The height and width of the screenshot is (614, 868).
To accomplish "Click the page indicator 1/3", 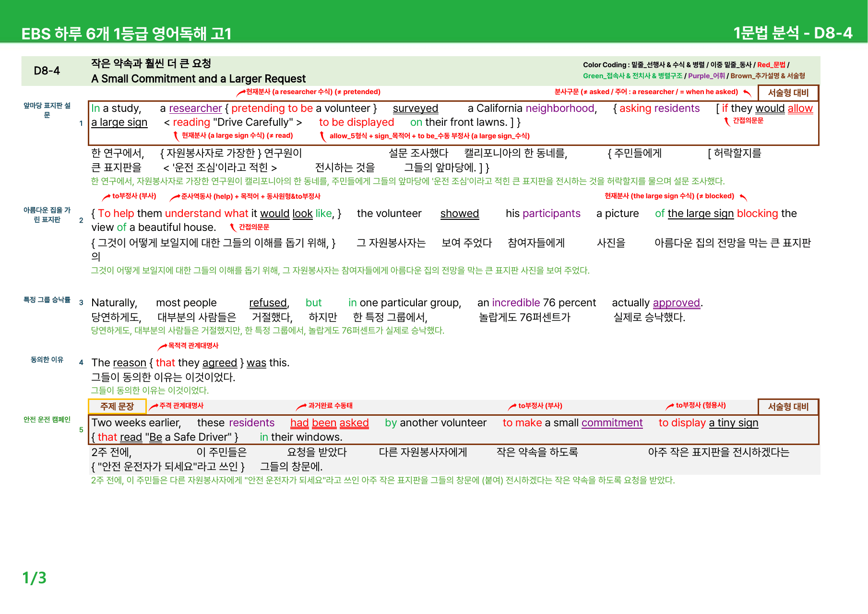I will point(35,578).
